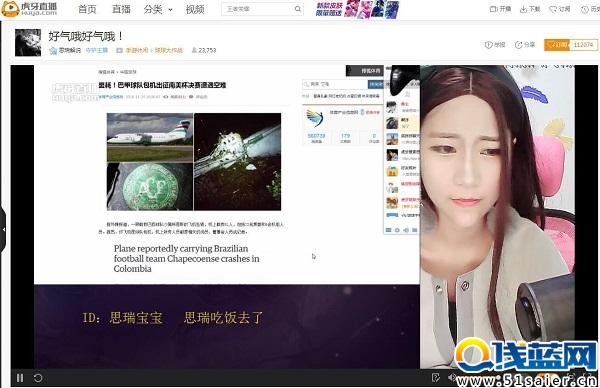The width and height of the screenshot is (600, 388).
Task: Open the promotional banner in the header
Action: click(357, 9)
